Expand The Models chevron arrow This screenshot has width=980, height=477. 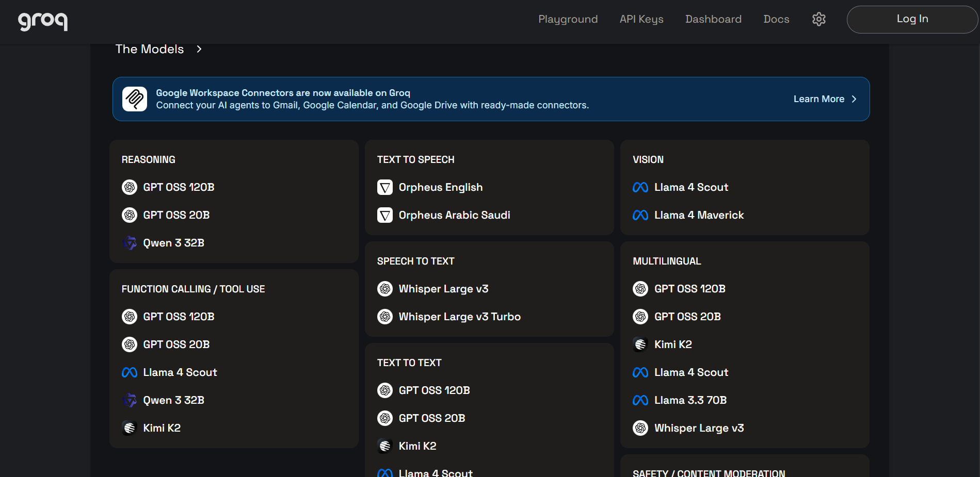point(199,49)
